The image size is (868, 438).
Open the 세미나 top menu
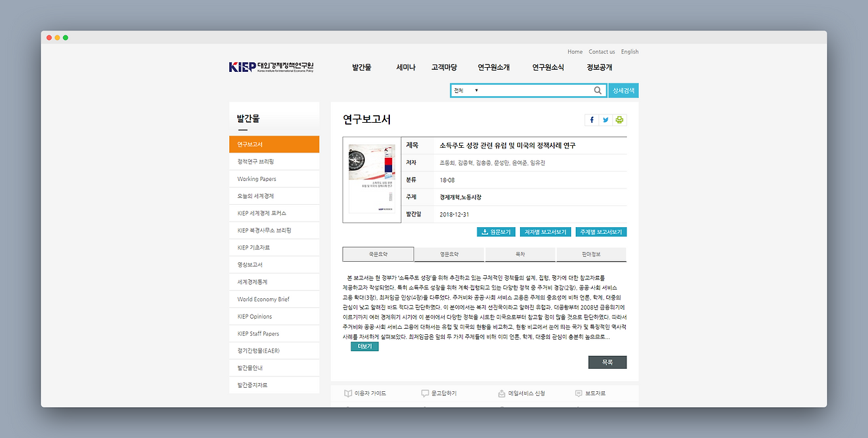(x=406, y=67)
